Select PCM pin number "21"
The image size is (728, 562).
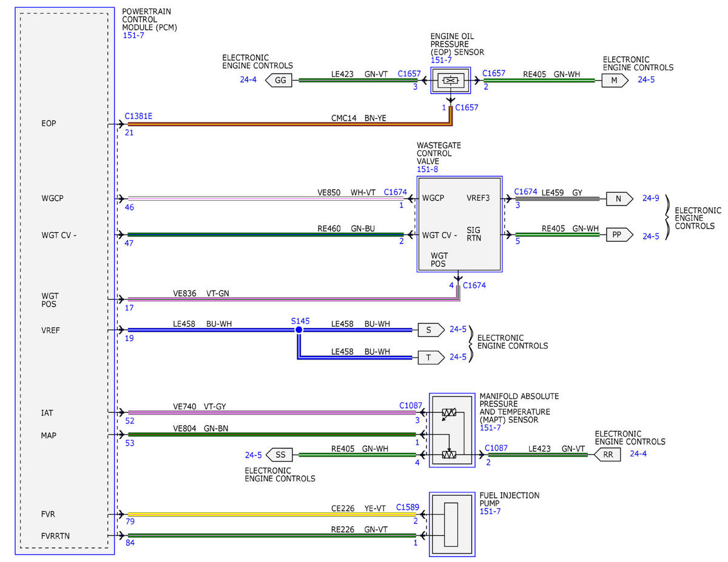click(129, 132)
